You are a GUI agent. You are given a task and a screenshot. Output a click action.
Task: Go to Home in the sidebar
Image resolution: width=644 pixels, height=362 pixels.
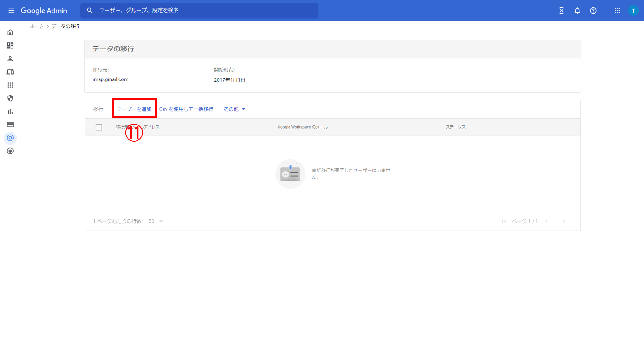(x=10, y=32)
